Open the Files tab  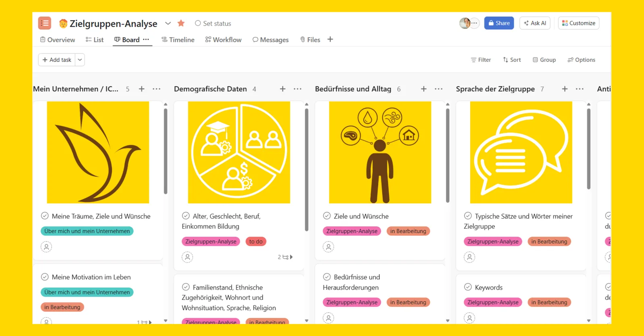[x=310, y=40]
